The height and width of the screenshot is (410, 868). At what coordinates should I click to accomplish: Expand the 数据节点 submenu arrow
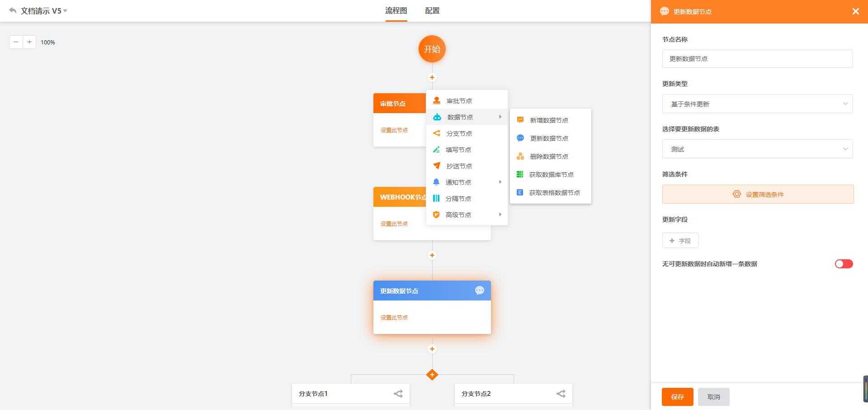(x=500, y=117)
